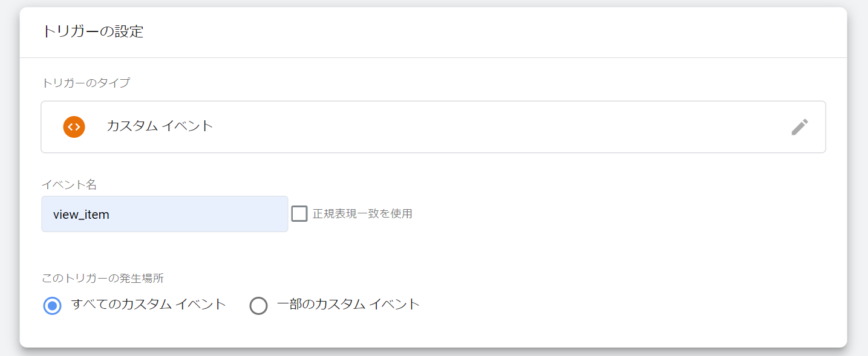Screen dimensions: 868x356
Task: Click the トリガーの設定 heading
Action: click(x=93, y=32)
